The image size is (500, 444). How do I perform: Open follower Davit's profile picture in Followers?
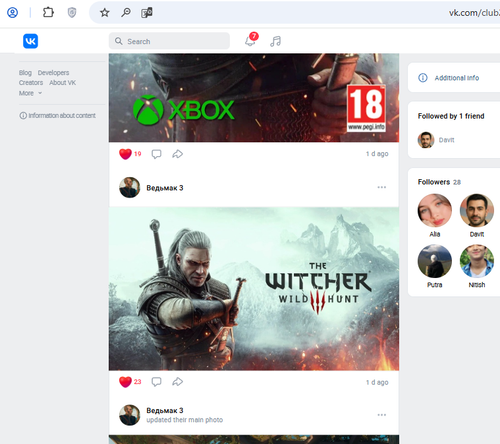click(x=477, y=210)
